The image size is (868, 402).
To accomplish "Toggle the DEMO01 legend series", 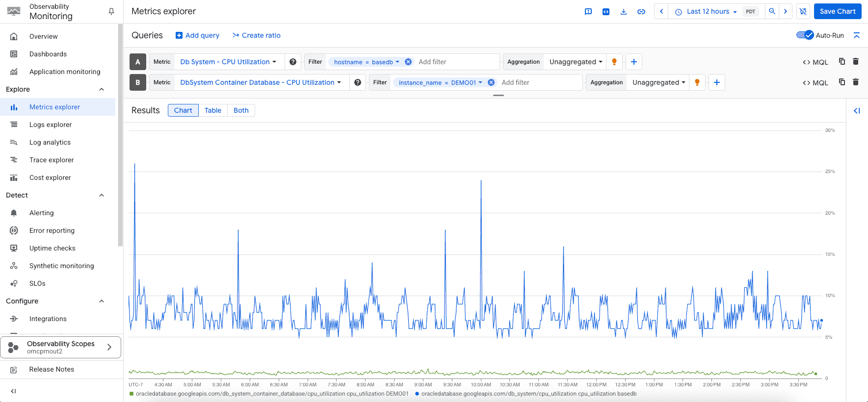I will click(x=269, y=394).
